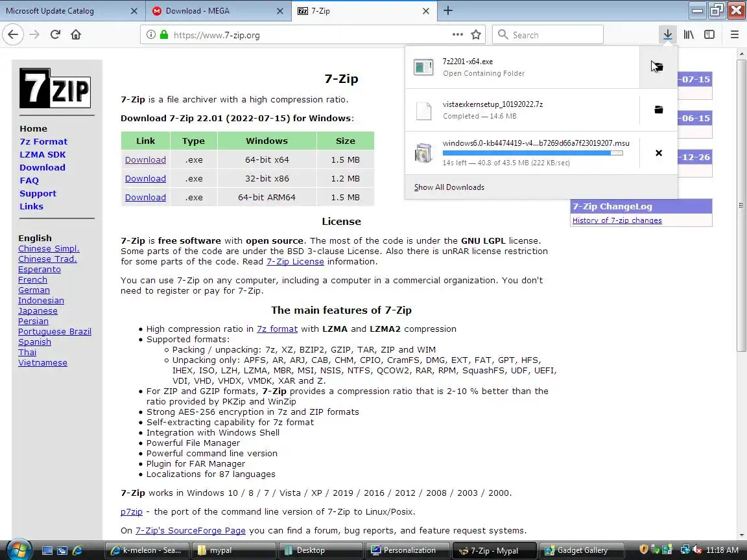Click Show Desktop quick launch icon
This screenshot has width=747, height=560.
pos(47,550)
